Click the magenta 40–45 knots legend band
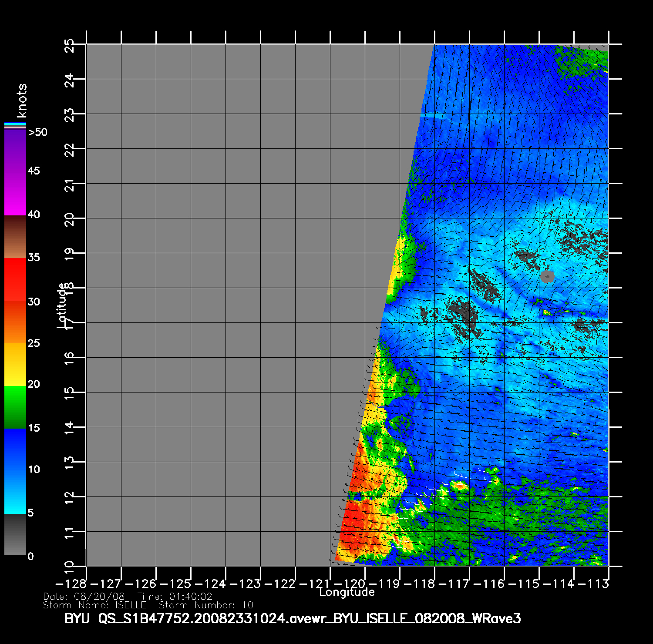 click(x=15, y=193)
